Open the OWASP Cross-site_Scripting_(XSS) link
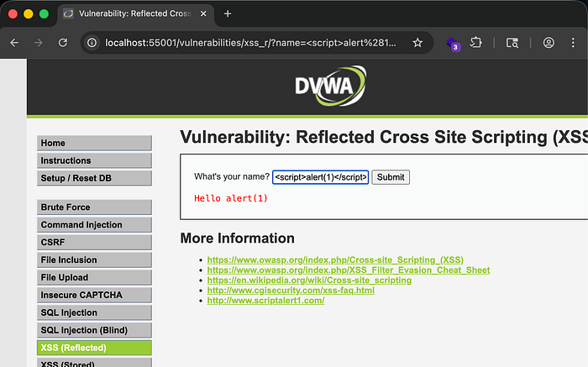Screen dimensions: 588x367 335,260
